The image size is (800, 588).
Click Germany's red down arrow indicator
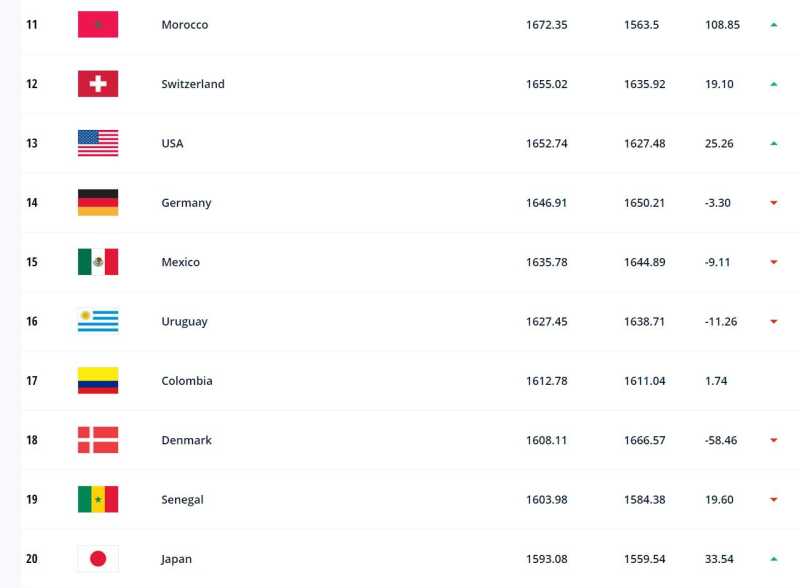774,203
